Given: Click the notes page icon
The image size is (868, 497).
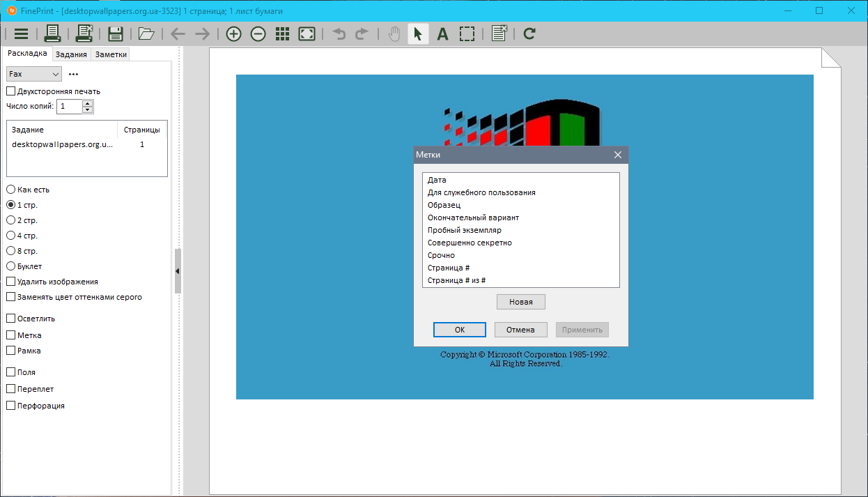Looking at the screenshot, I should click(499, 33).
